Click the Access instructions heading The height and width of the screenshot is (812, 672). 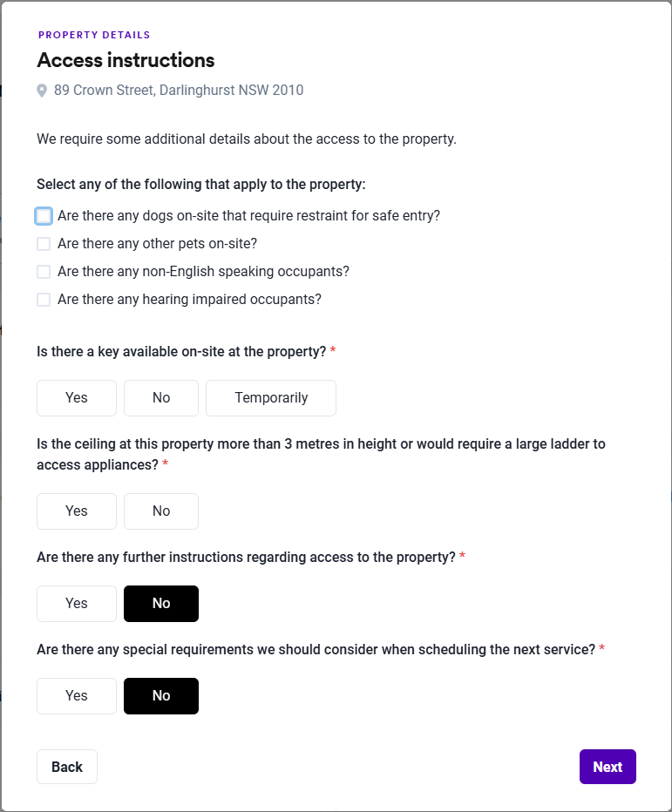tap(126, 60)
